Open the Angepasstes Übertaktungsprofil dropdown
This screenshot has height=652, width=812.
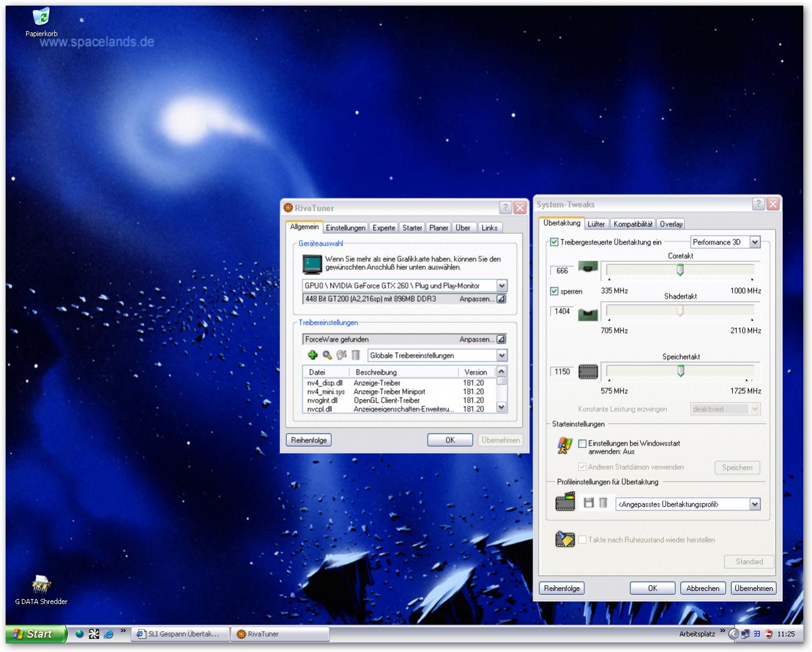point(755,504)
